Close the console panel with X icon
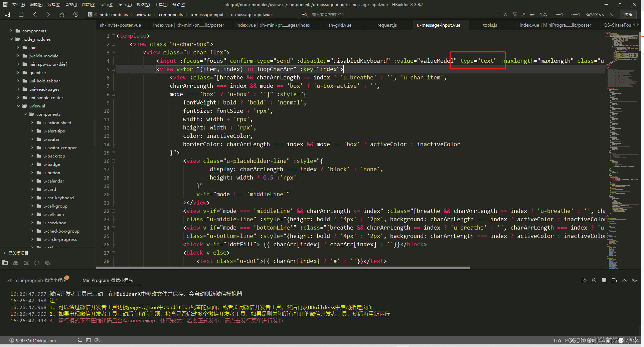 coord(634,280)
